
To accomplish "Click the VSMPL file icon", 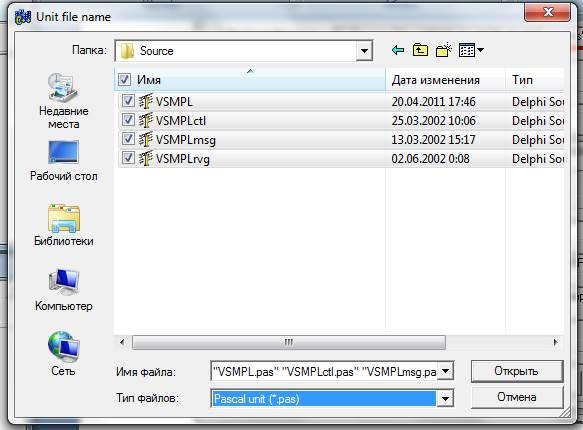I will click(x=146, y=101).
